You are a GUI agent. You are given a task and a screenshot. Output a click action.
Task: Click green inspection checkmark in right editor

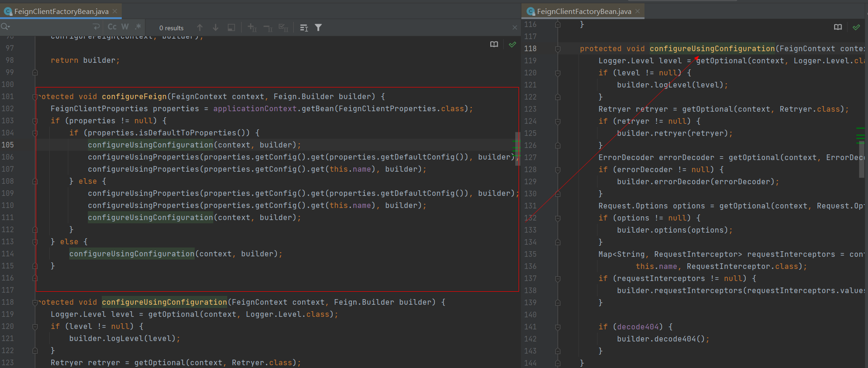[x=856, y=27]
